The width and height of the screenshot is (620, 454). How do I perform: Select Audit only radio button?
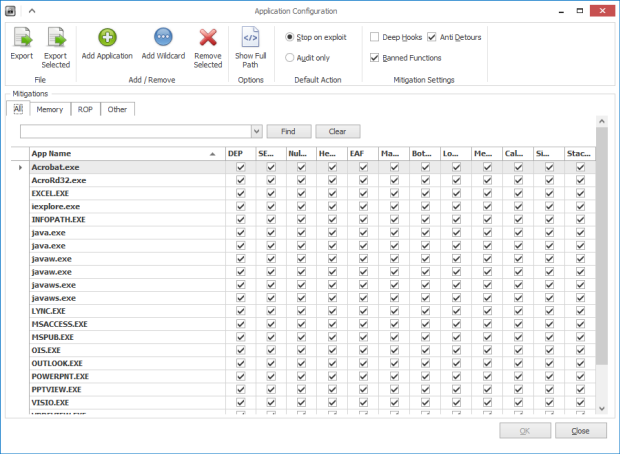(x=290, y=58)
